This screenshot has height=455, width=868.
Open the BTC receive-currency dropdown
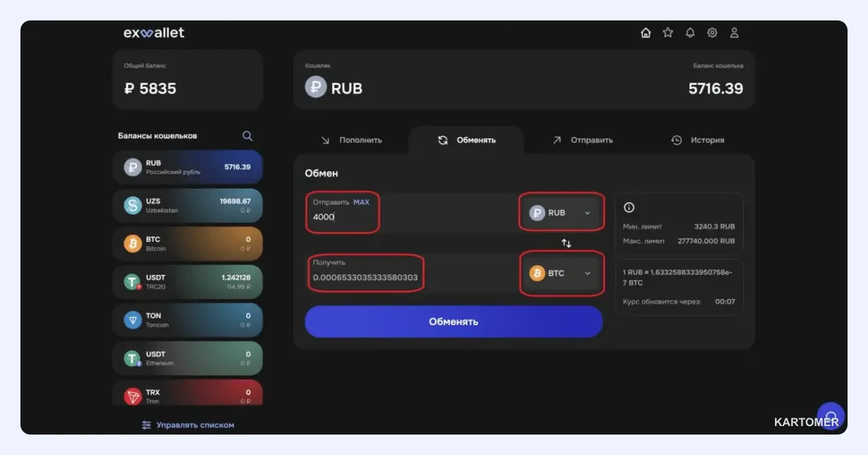(x=562, y=273)
